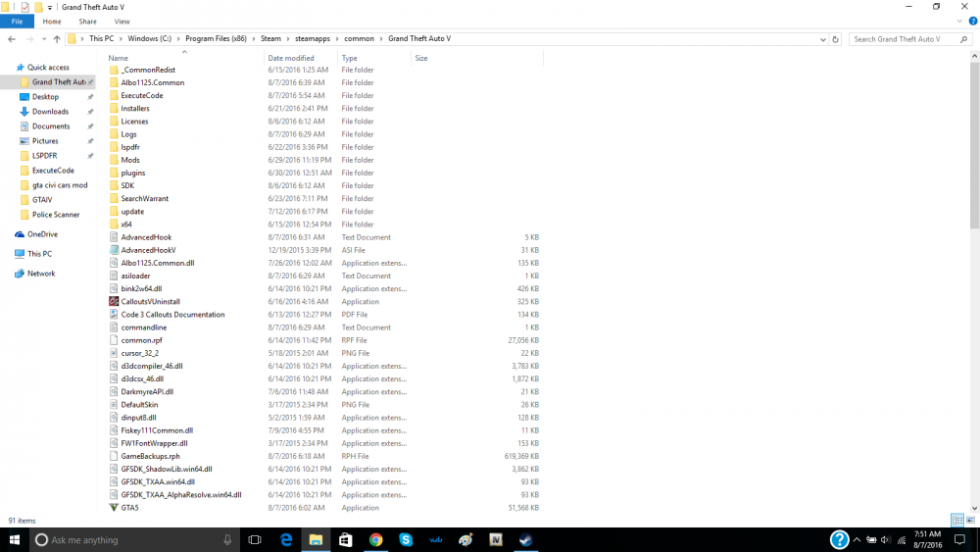Select the cursor_32_2 PNG icon

tap(114, 353)
